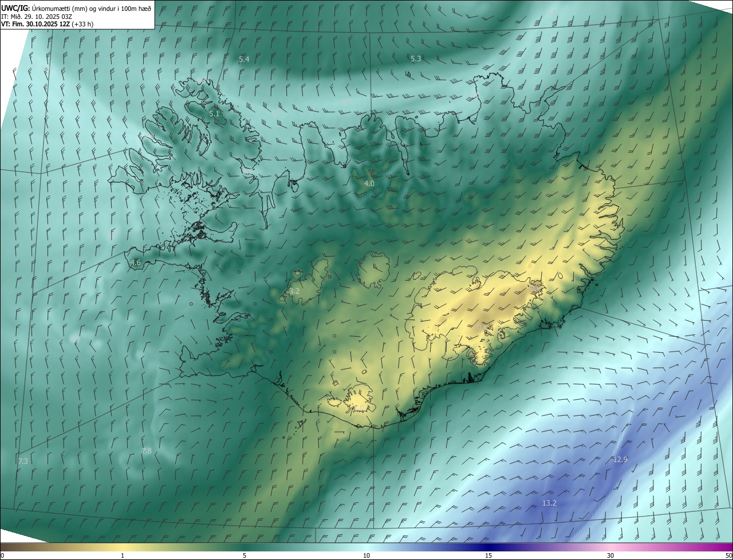Viewport: 733px width, 560px height.
Task: Click the 7.8 value over the sea
Action: click(x=147, y=451)
